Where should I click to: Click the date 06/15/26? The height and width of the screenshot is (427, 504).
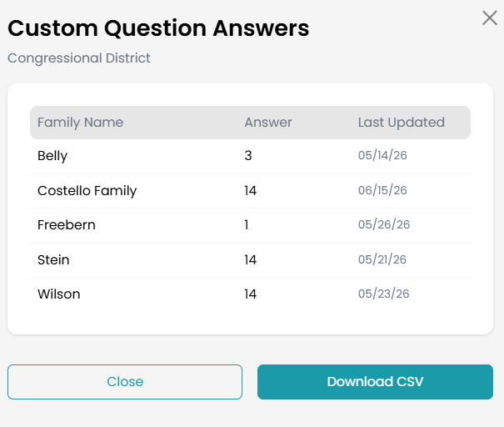[382, 190]
